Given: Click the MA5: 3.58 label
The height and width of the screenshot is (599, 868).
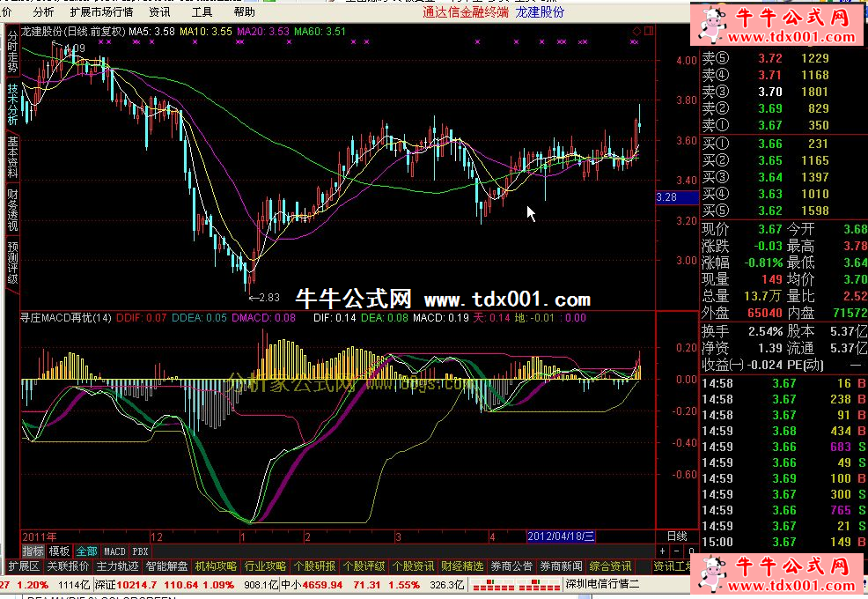Looking at the screenshot, I should [151, 32].
